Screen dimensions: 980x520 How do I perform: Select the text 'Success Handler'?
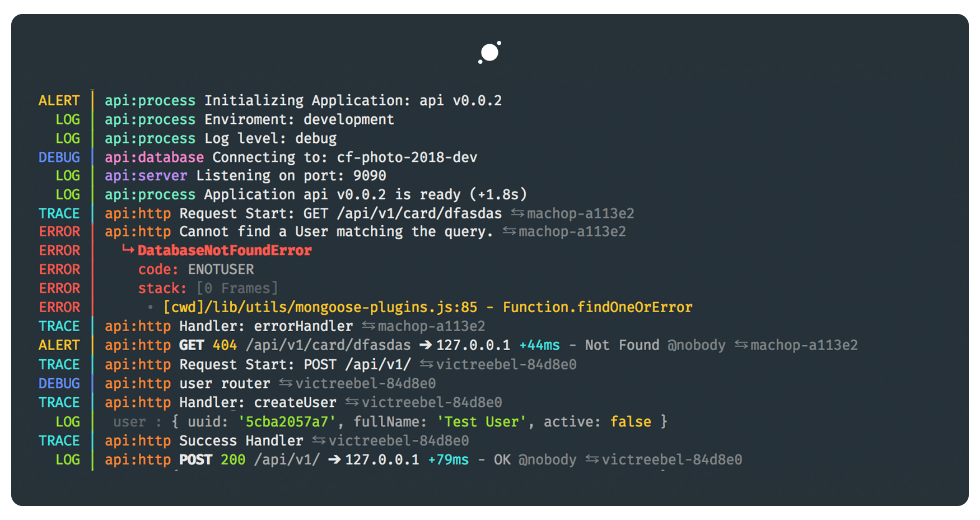click(241, 441)
